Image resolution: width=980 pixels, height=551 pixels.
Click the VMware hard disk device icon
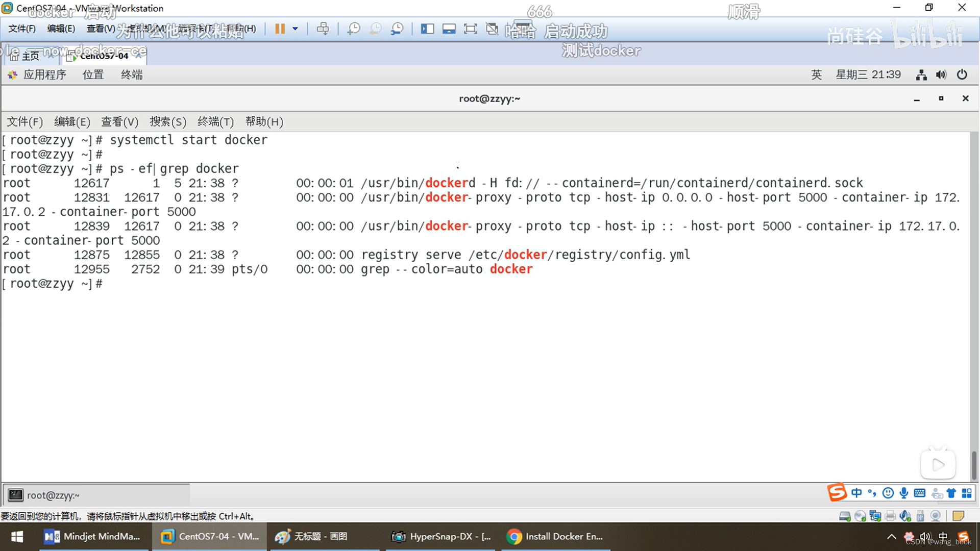pyautogui.click(x=845, y=516)
